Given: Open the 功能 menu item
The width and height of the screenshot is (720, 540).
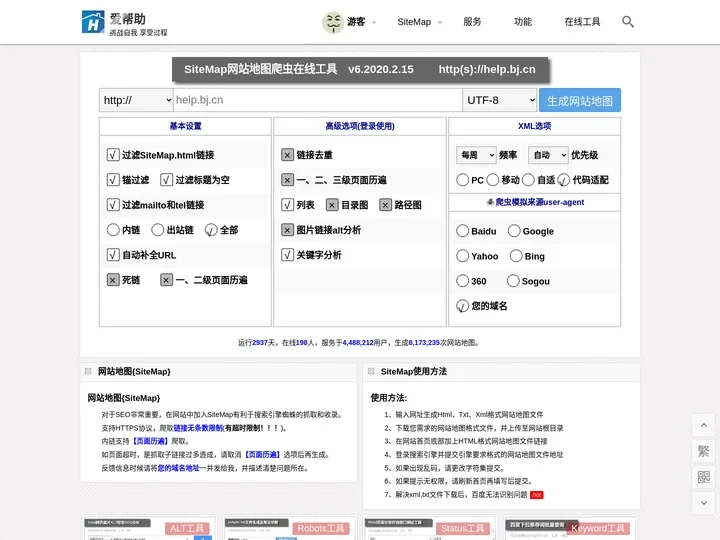Looking at the screenshot, I should tap(523, 22).
